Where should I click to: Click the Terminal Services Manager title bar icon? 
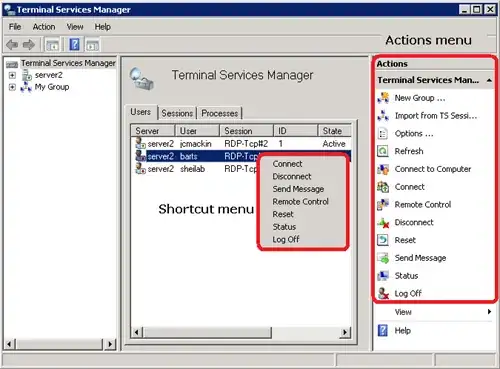(9, 9)
